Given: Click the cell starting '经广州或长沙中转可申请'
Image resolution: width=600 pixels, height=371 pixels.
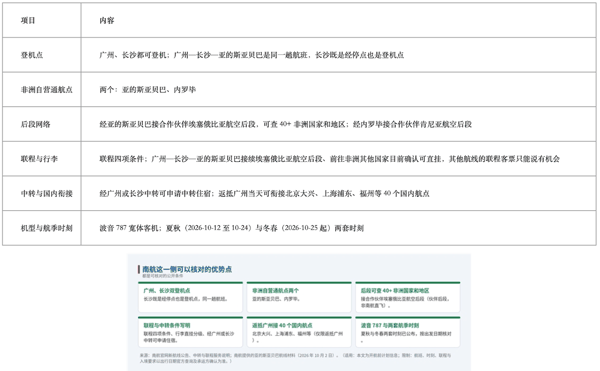Looking at the screenshot, I should coord(338,193).
